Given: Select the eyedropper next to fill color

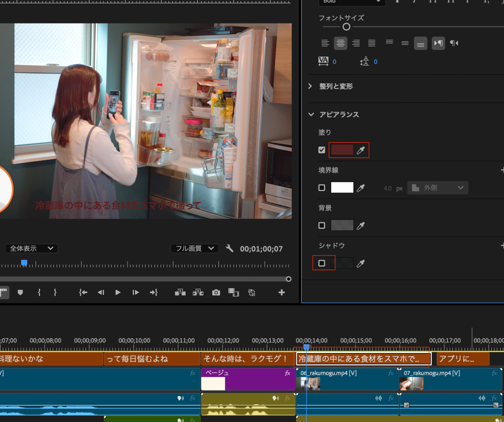Looking at the screenshot, I should tap(361, 150).
